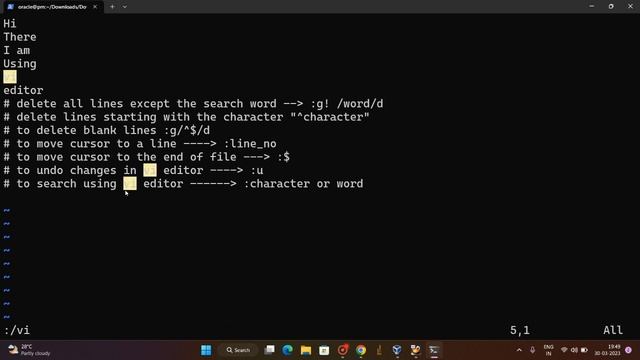640x360 pixels.
Task: Click the 'All' scroll position indicator
Action: point(613,330)
